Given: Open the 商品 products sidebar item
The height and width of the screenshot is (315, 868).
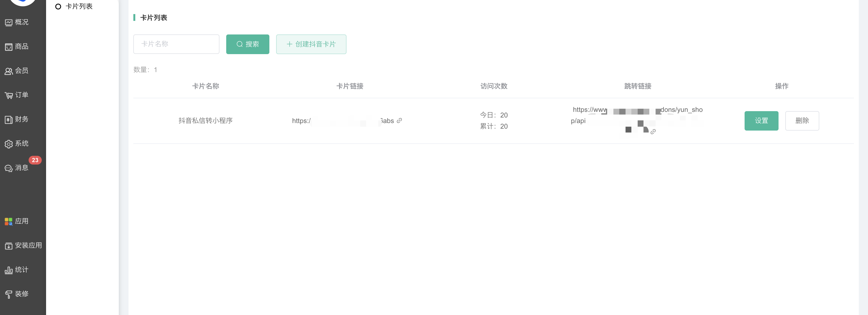Looking at the screenshot, I should pyautogui.click(x=17, y=47).
